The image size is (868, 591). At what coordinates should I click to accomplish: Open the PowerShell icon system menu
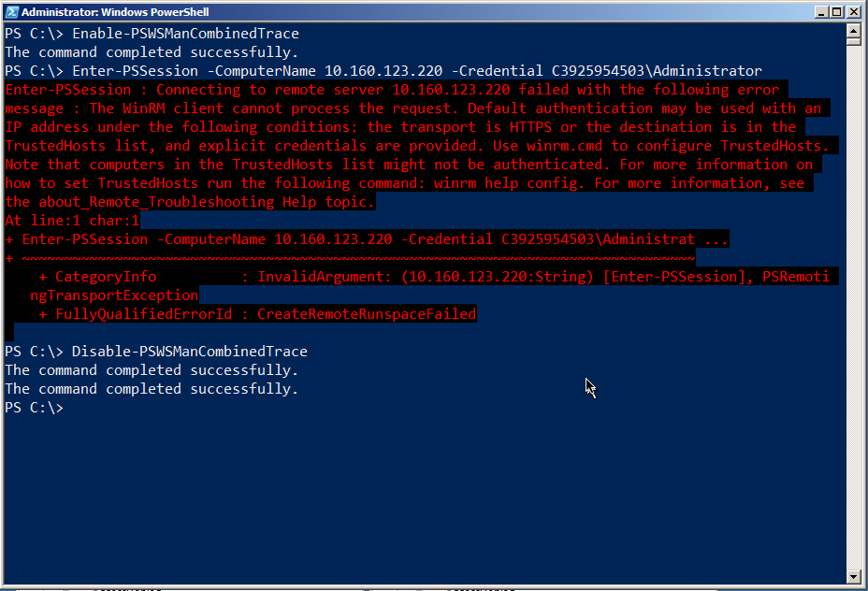[10, 12]
